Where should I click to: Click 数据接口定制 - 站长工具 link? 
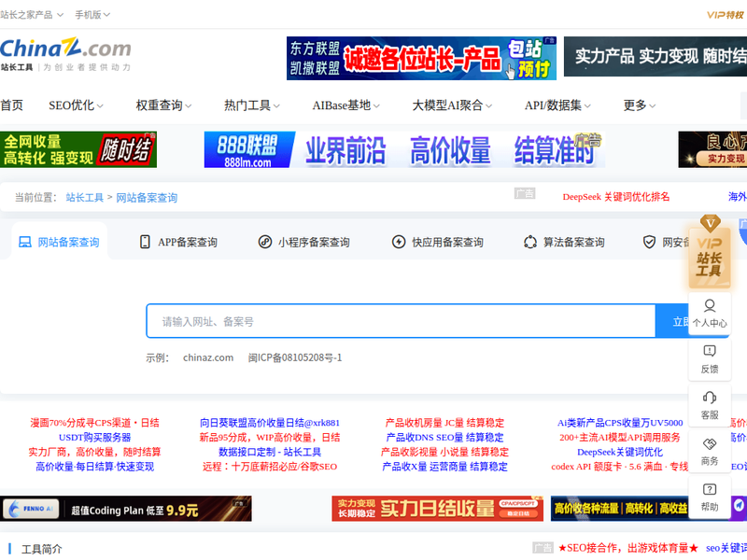[x=270, y=452]
